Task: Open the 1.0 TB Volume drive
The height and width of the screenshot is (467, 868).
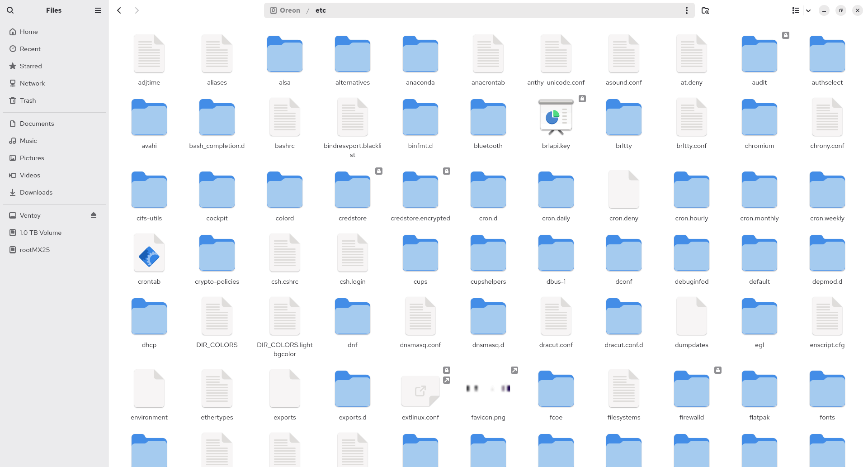Action: (x=41, y=233)
